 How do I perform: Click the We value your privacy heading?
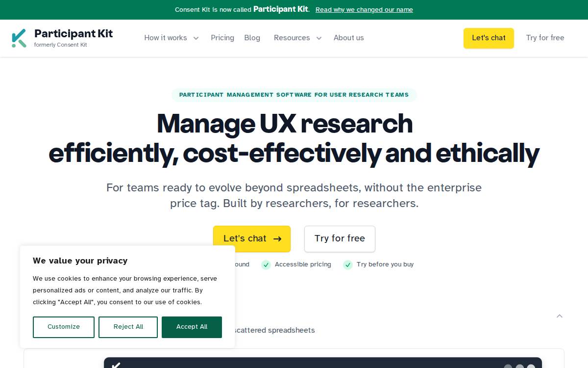(x=80, y=261)
